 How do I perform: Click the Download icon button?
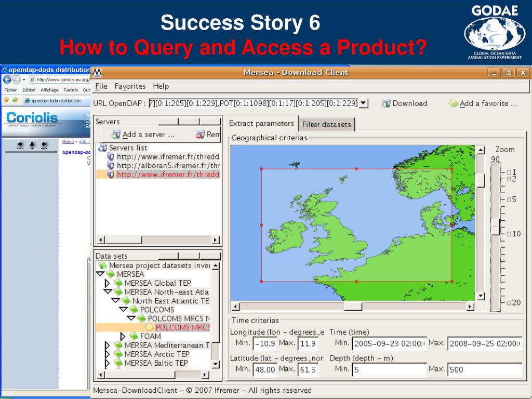[x=386, y=103]
